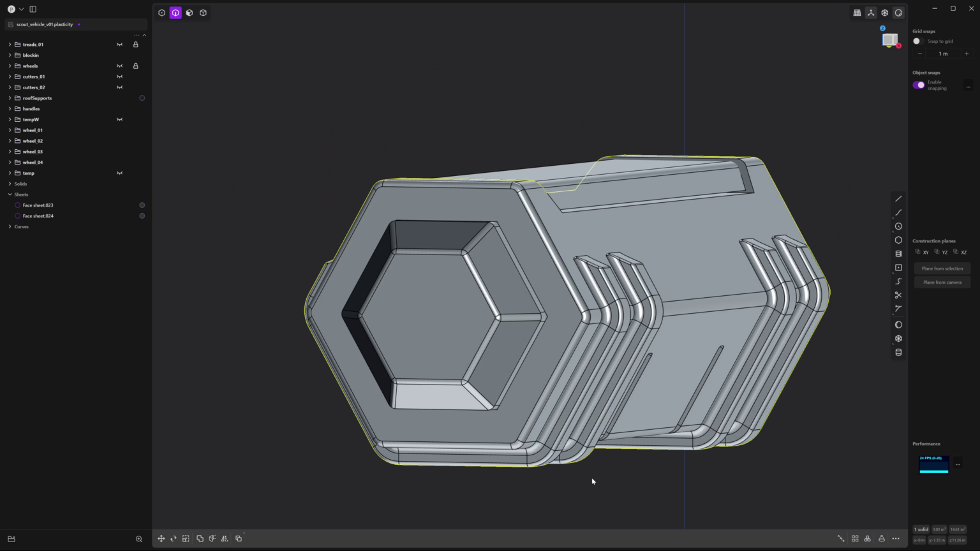The width and height of the screenshot is (980, 551).
Task: Select the Spiral coil tool
Action: pos(898,254)
